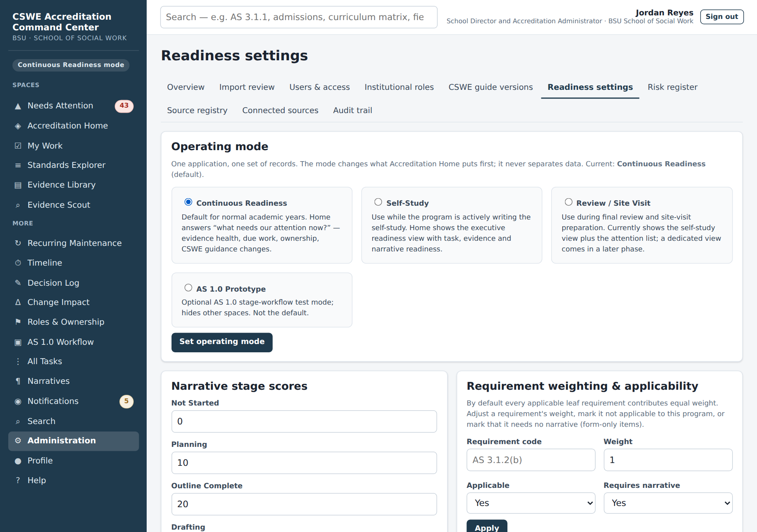Select the Self-Study radio button
Image resolution: width=757 pixels, height=532 pixels.
point(378,202)
